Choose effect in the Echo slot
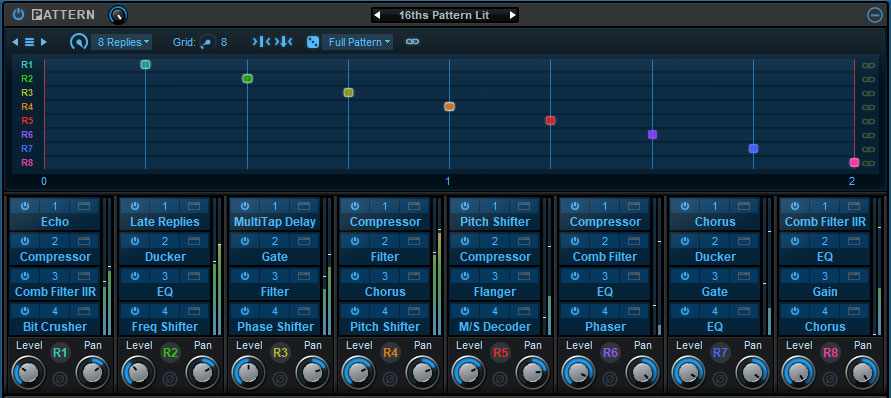Screen dimensions: 891x398 click(55, 222)
